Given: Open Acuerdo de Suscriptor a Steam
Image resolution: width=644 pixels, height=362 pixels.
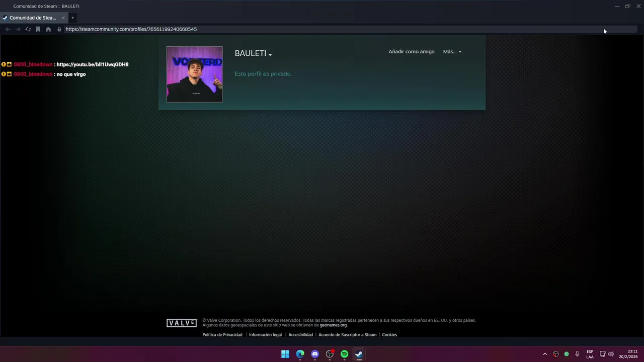Looking at the screenshot, I should [347, 335].
